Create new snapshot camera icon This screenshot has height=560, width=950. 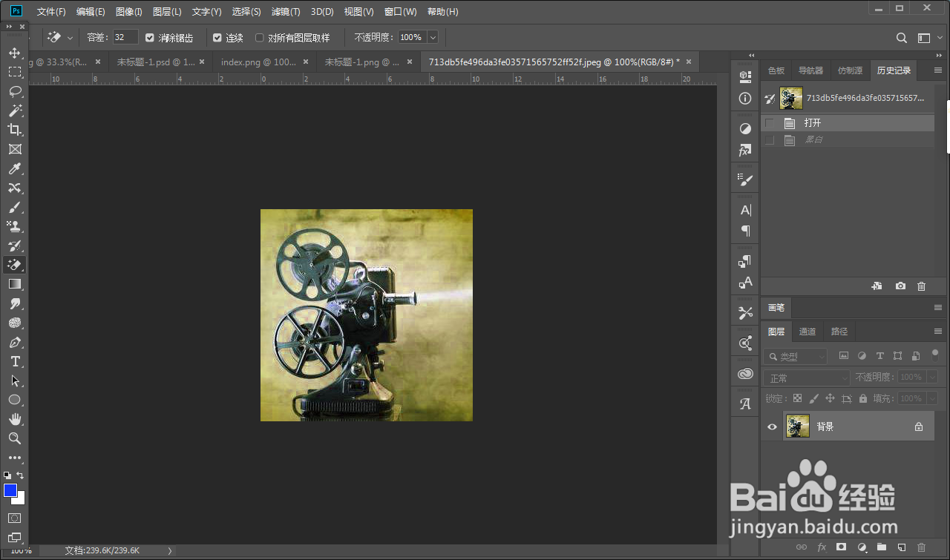tap(900, 286)
